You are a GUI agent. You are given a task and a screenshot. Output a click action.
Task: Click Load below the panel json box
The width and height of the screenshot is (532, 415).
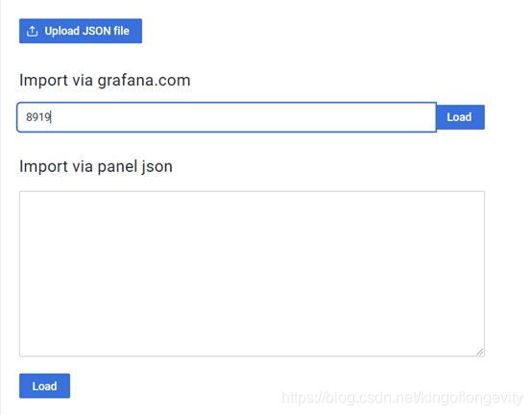tap(44, 386)
